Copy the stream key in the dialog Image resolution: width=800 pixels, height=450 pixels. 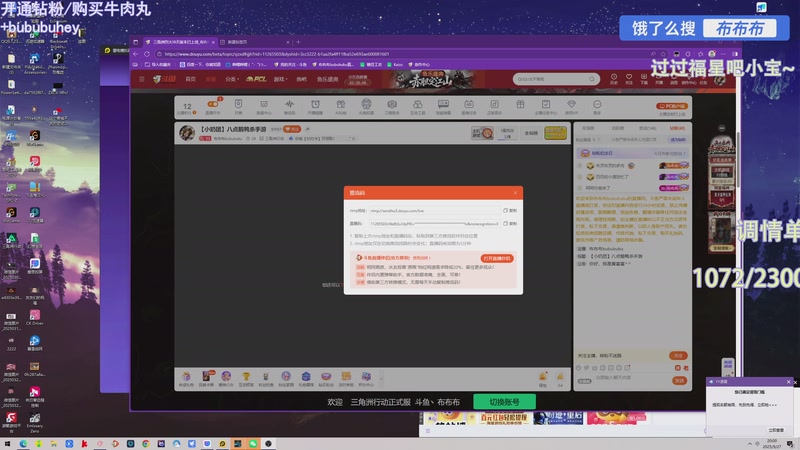point(510,223)
